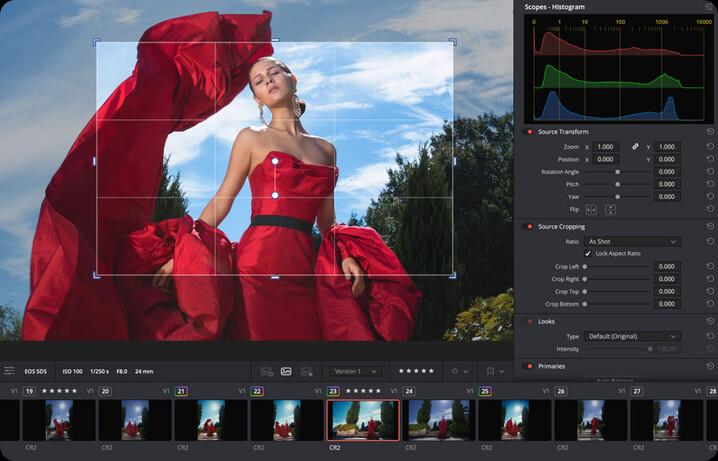718x461 pixels.
Task: Reset the whole Looks section
Action: click(x=710, y=321)
